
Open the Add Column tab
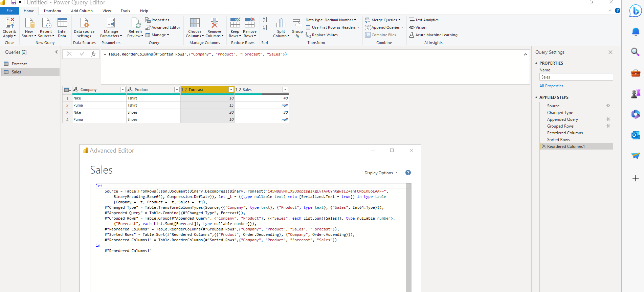(82, 11)
